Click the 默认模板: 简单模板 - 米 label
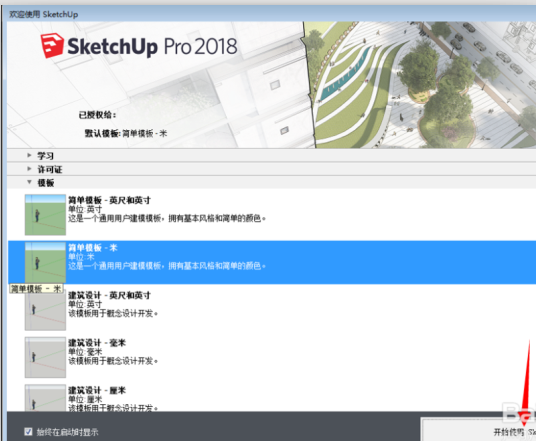 pos(126,133)
